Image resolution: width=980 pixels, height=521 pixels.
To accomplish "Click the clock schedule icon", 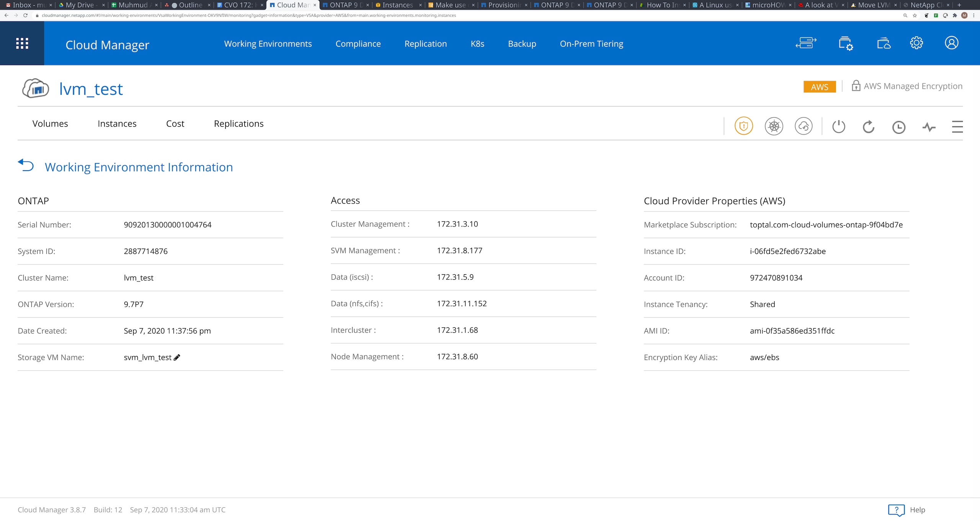I will coord(898,127).
